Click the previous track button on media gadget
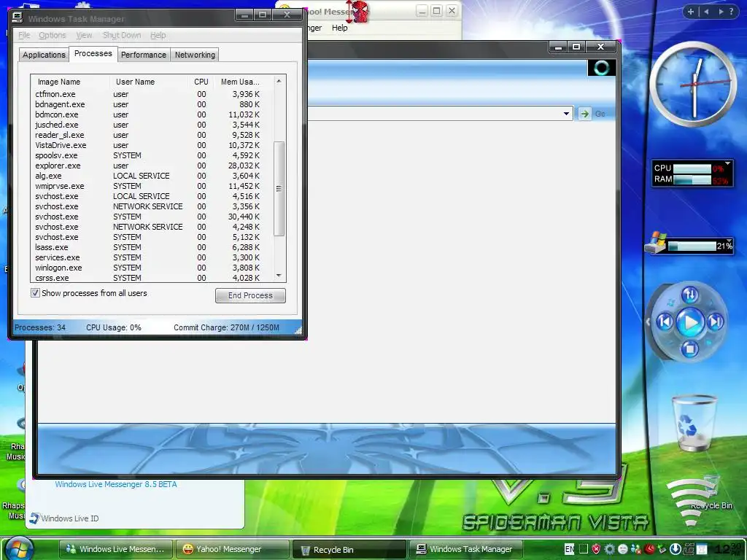The image size is (747, 560). [665, 322]
